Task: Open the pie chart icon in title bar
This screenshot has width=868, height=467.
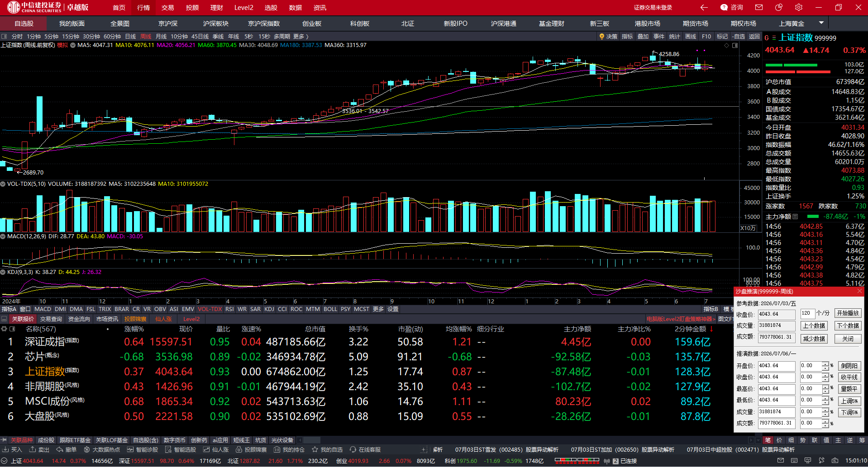Action: [x=779, y=7]
